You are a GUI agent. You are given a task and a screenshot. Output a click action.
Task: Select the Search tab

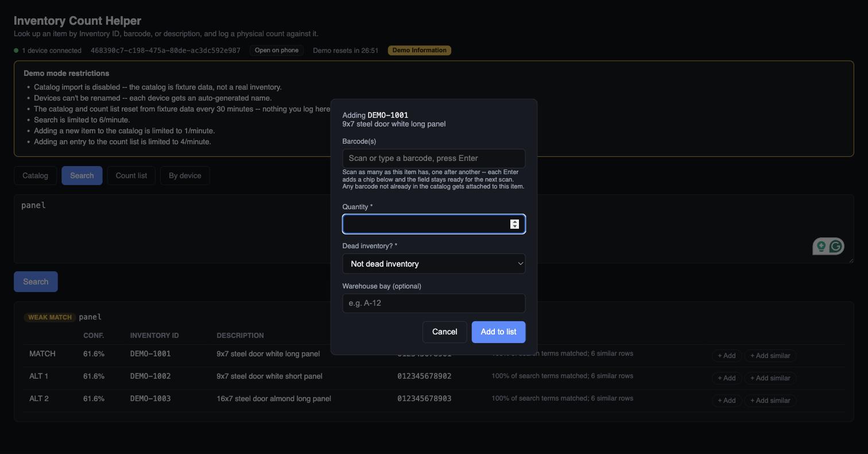point(82,176)
